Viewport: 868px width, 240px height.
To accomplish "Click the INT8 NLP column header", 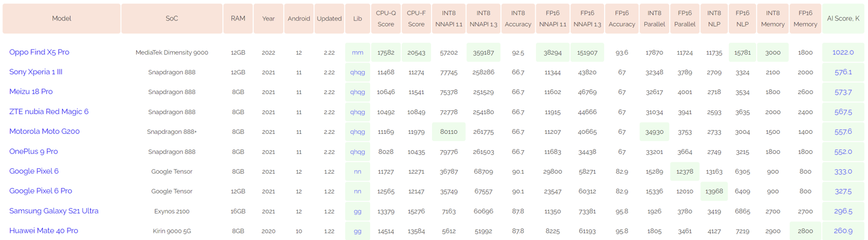I will (x=714, y=19).
